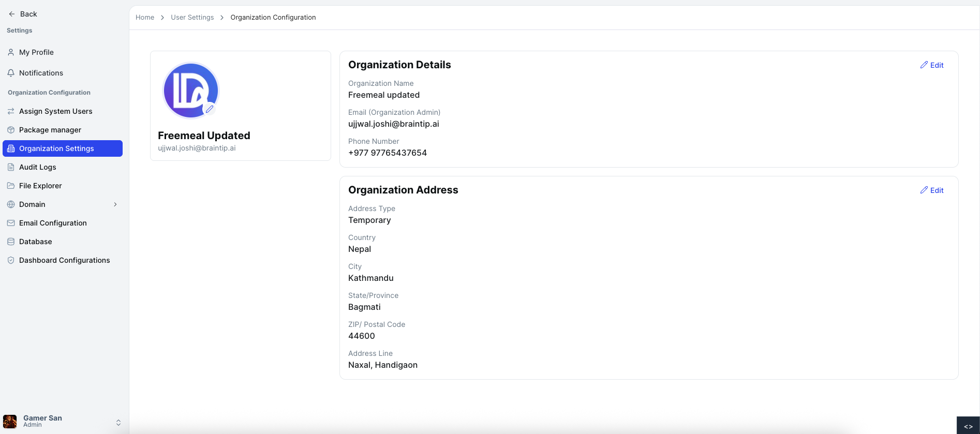980x434 pixels.
Task: Click the Organization Address heading
Action: (403, 190)
